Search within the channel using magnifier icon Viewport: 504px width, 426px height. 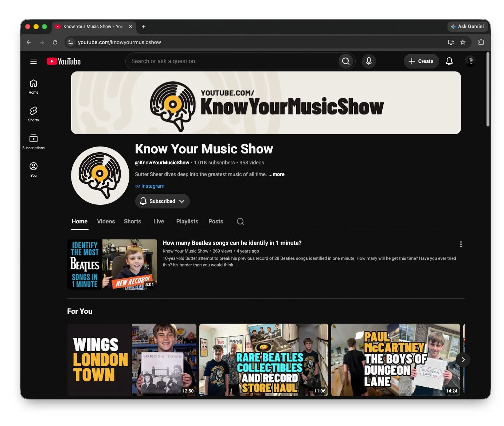tap(241, 222)
